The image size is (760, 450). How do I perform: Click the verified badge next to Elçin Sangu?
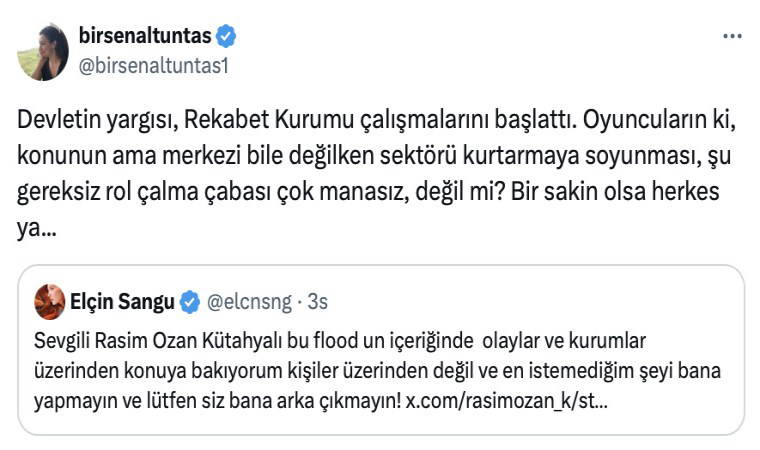[189, 300]
